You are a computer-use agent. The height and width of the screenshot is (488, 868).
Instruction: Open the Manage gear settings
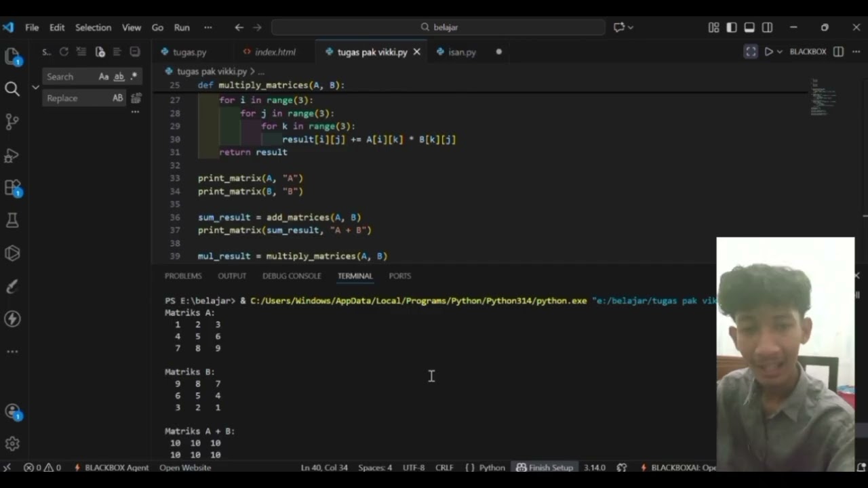pos(12,444)
